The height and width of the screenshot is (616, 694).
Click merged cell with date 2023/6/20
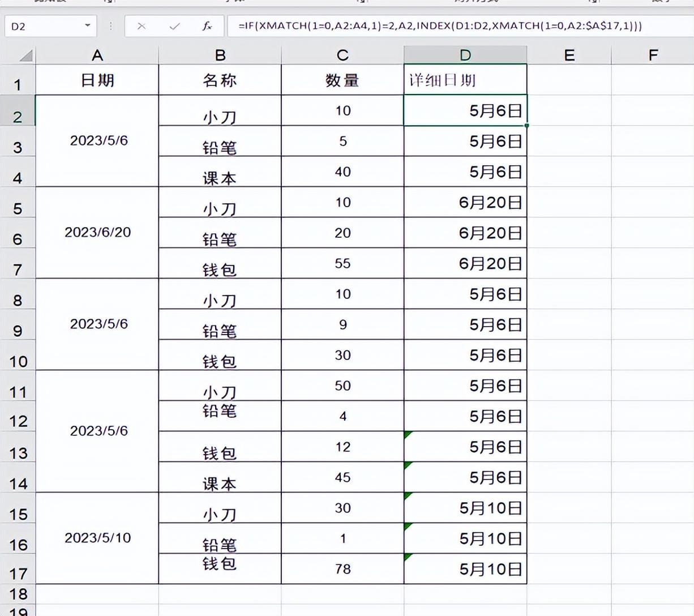[97, 233]
